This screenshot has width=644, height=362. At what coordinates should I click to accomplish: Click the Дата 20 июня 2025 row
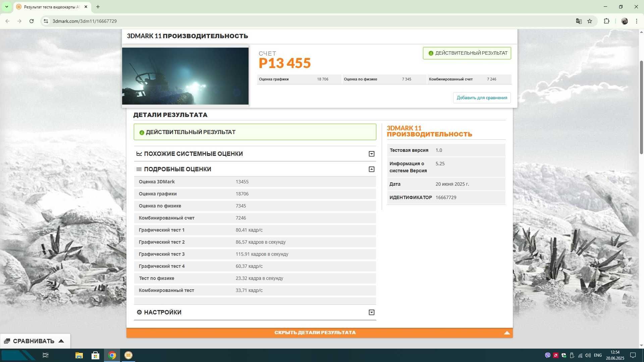coord(446,184)
